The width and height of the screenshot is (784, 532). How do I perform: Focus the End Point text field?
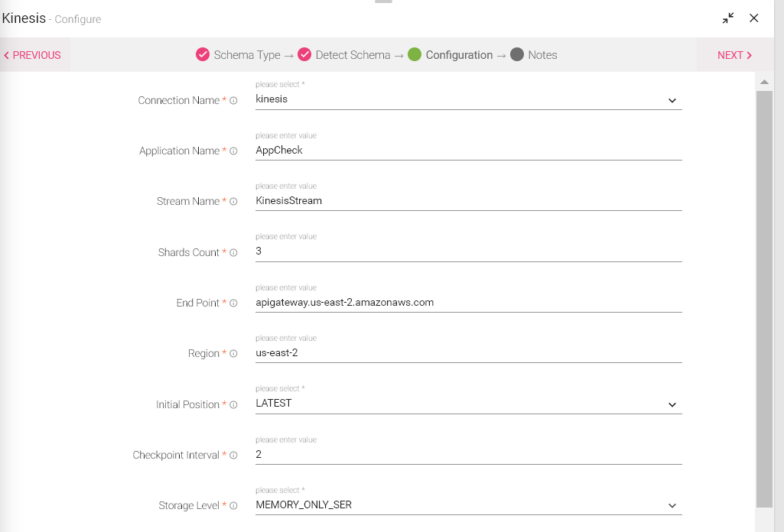467,303
